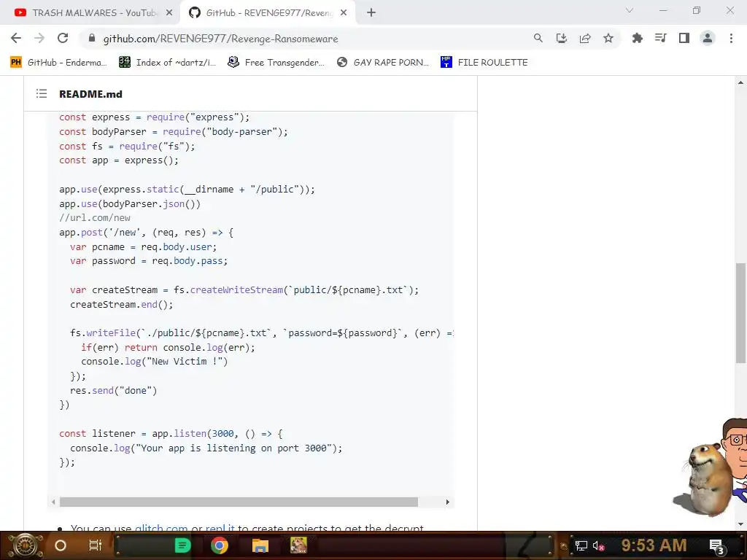Screen dimensions: 747x560
Task: Click the code block left scroll arrow
Action: click(x=53, y=502)
